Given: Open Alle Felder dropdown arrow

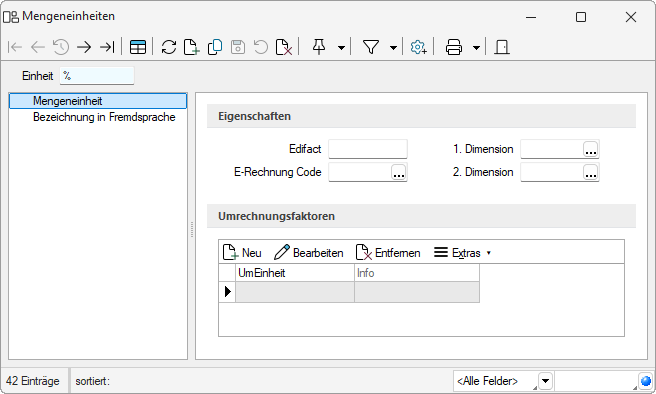Looking at the screenshot, I should [545, 381].
